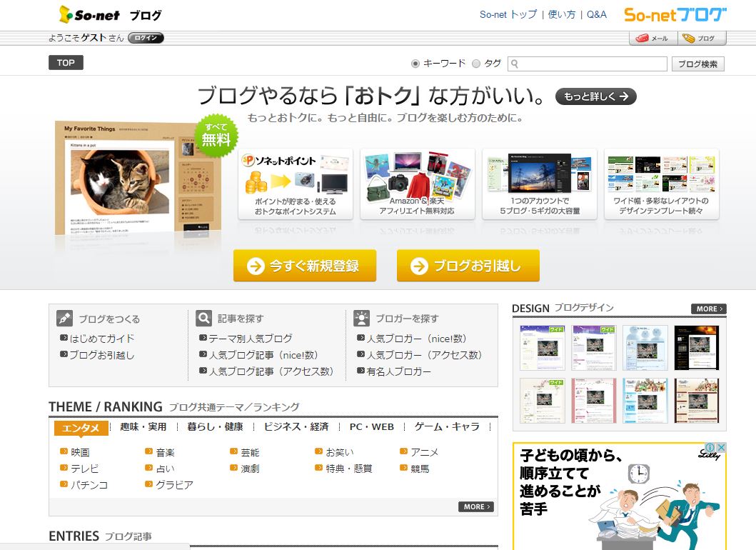Select the キーワード radio button
Viewport: 756px width, 550px height.
click(415, 64)
